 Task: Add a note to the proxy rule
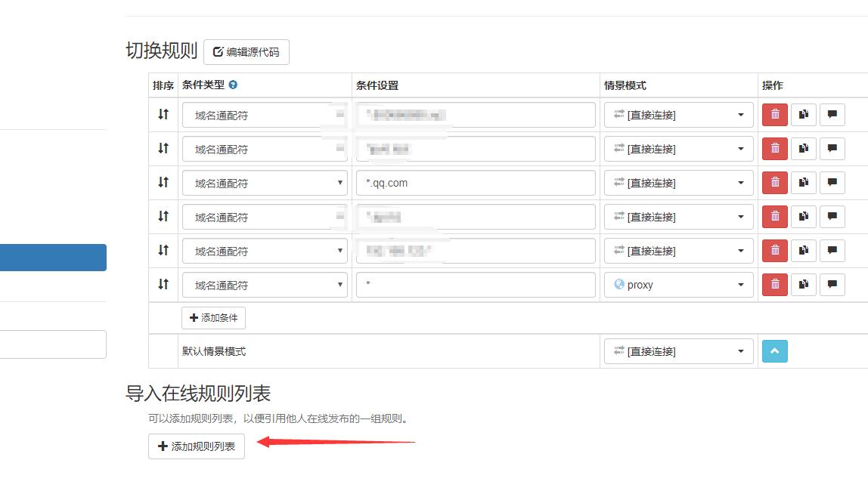click(x=832, y=285)
